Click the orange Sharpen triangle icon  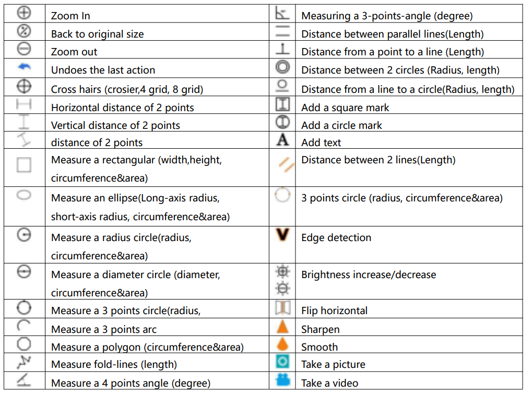282,327
